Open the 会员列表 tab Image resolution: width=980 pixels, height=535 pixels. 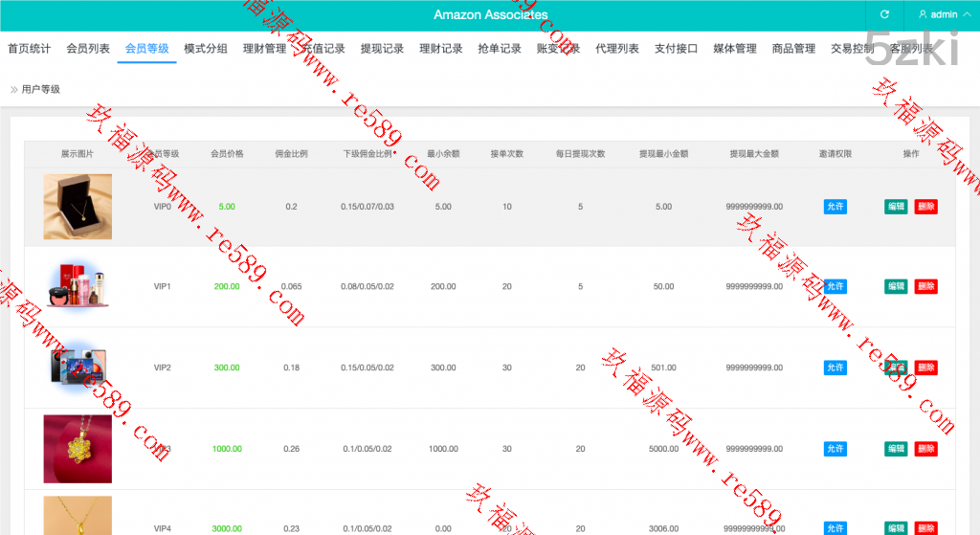[88, 49]
